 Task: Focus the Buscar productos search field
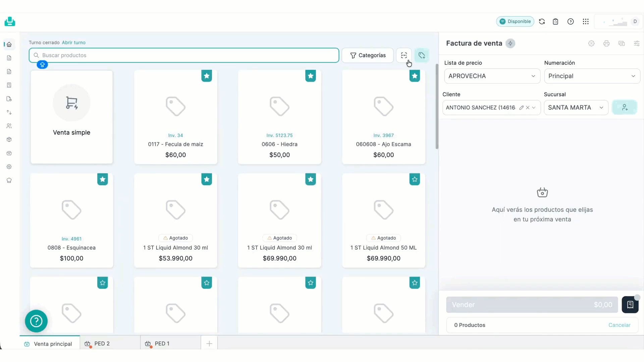tap(184, 55)
